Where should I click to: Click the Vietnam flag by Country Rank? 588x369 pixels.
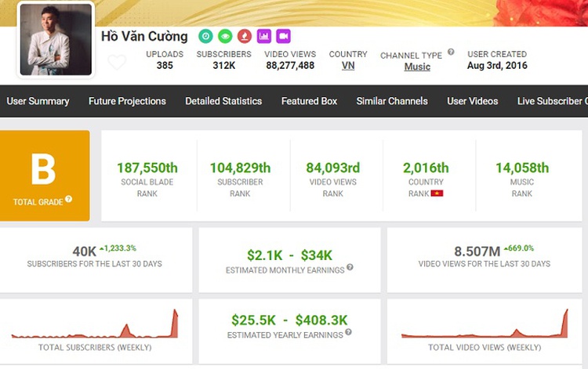(x=437, y=193)
